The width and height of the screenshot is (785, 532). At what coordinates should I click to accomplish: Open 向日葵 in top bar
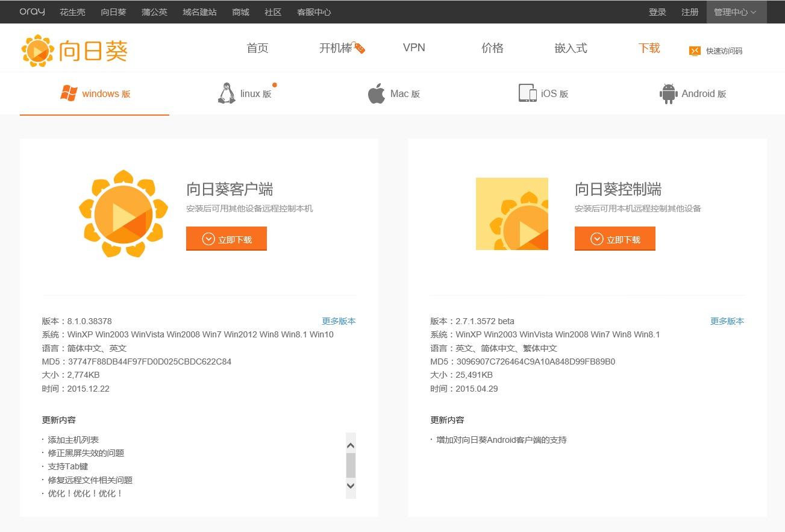[x=113, y=12]
